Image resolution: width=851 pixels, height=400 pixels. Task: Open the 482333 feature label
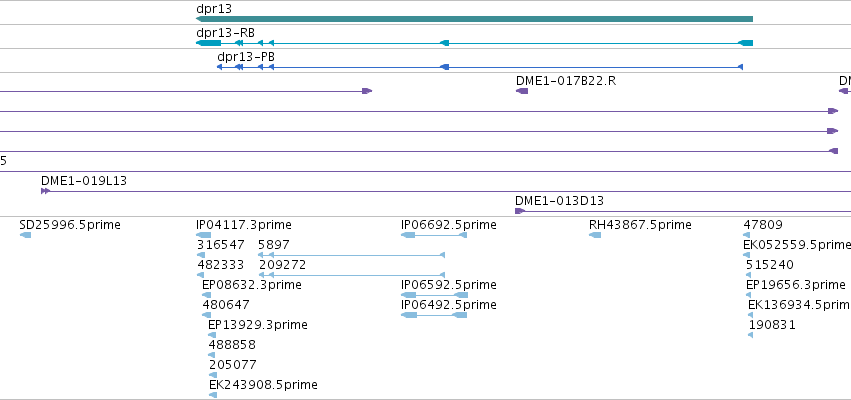point(220,265)
